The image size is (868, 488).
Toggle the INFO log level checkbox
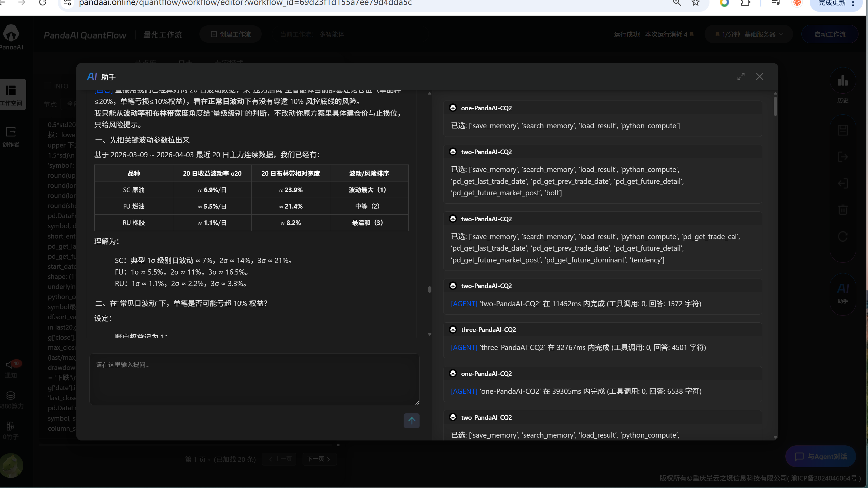48,86
